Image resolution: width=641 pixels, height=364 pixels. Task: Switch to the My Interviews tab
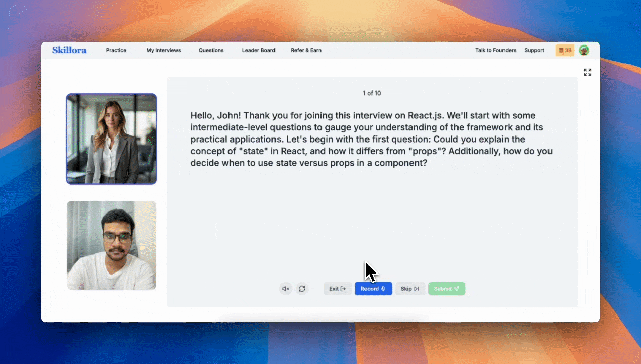pos(163,50)
